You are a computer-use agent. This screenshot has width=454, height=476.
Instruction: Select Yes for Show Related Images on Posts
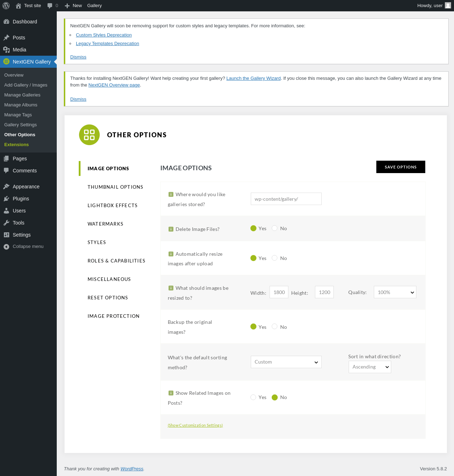pos(253,397)
